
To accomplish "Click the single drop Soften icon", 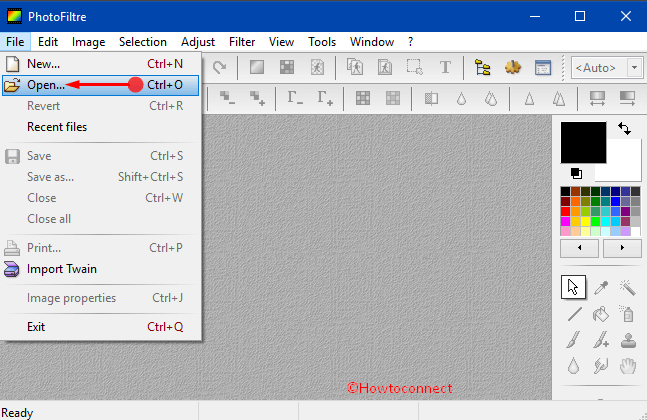I will pos(461,99).
